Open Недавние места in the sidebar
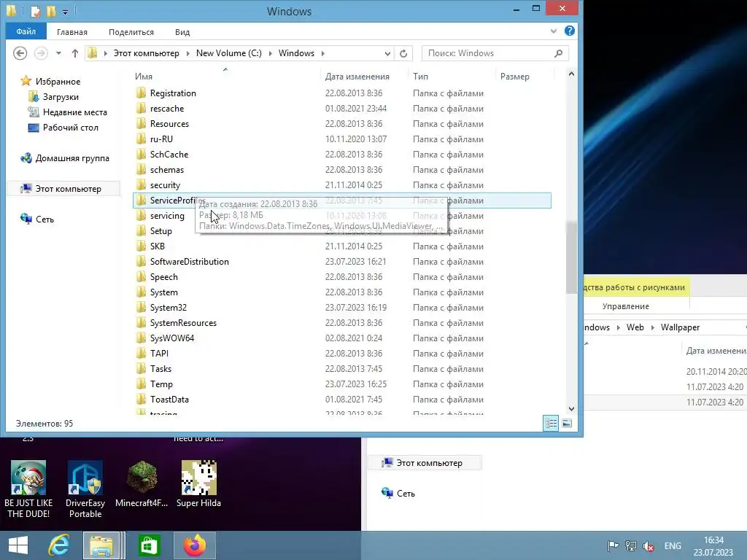This screenshot has width=747, height=560. (x=75, y=112)
